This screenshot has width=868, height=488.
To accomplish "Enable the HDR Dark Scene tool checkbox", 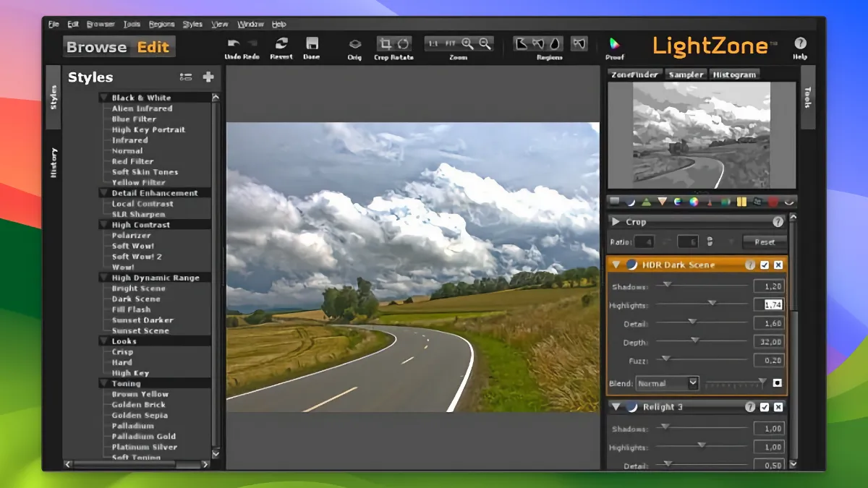I will click(x=765, y=265).
